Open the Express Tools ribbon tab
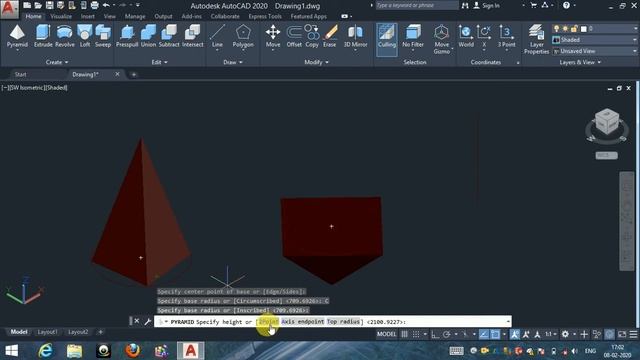640x360 pixels. (265, 16)
